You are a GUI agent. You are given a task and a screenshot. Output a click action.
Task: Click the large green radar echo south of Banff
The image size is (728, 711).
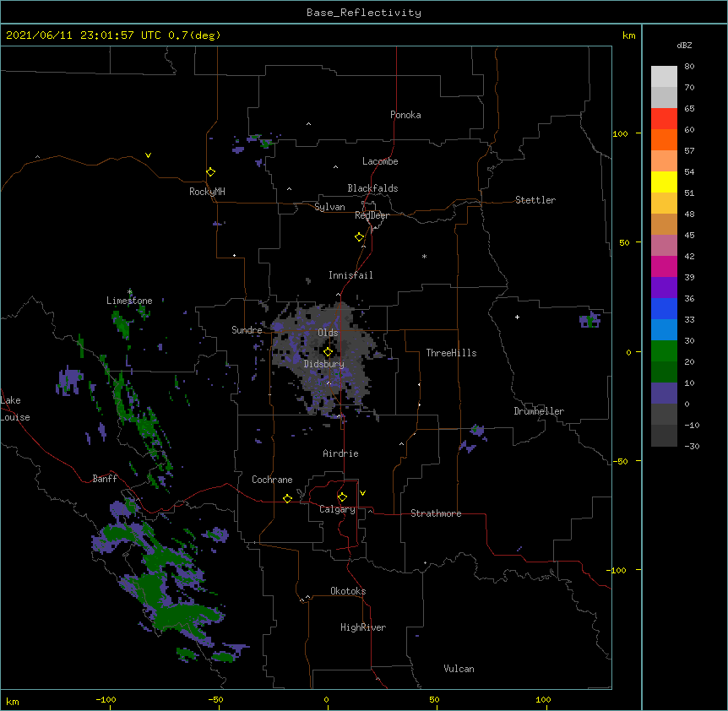(x=160, y=589)
